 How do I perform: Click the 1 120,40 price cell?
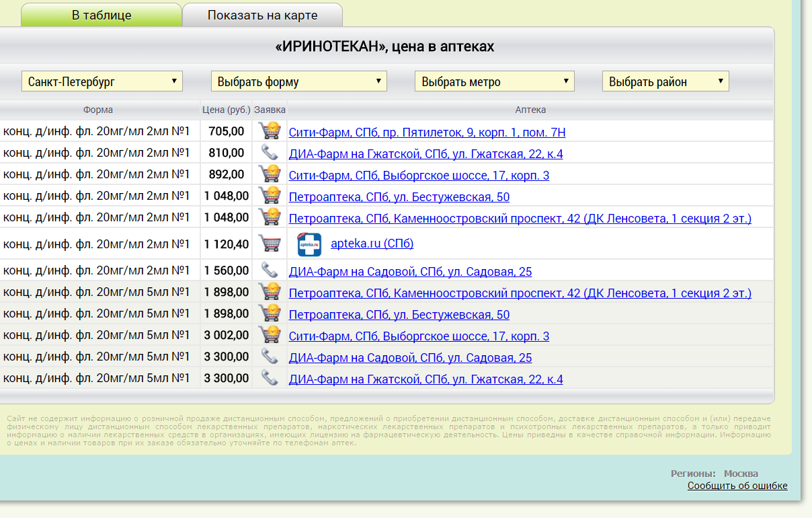[227, 244]
